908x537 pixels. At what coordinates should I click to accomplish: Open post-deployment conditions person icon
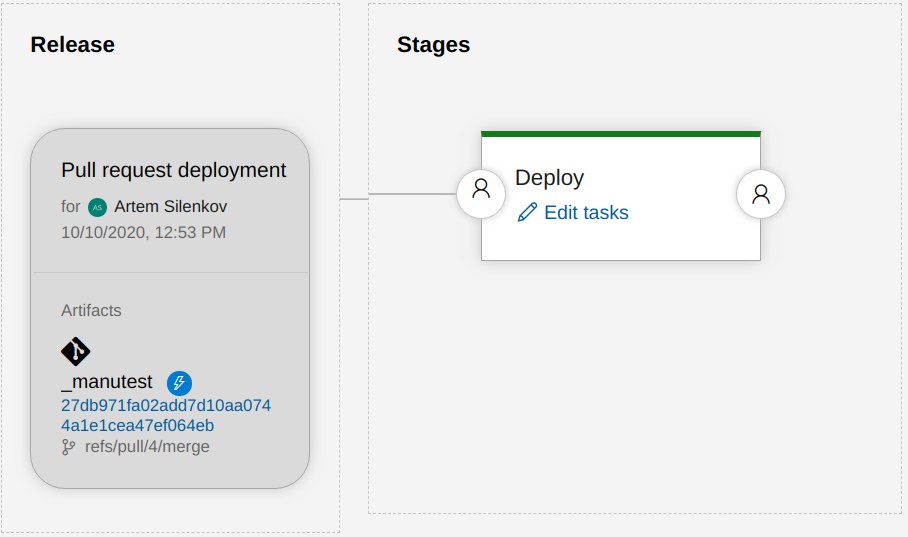pos(761,193)
